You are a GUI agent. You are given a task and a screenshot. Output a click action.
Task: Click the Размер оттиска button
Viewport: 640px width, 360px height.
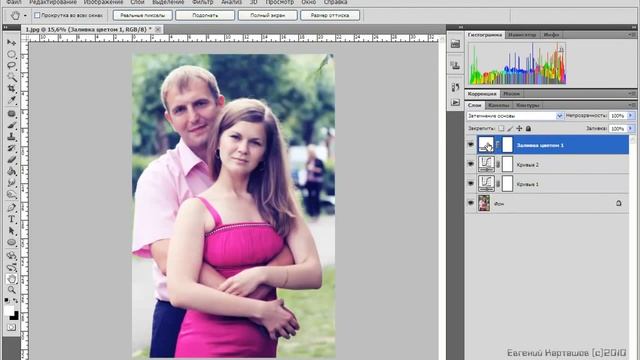330,16
